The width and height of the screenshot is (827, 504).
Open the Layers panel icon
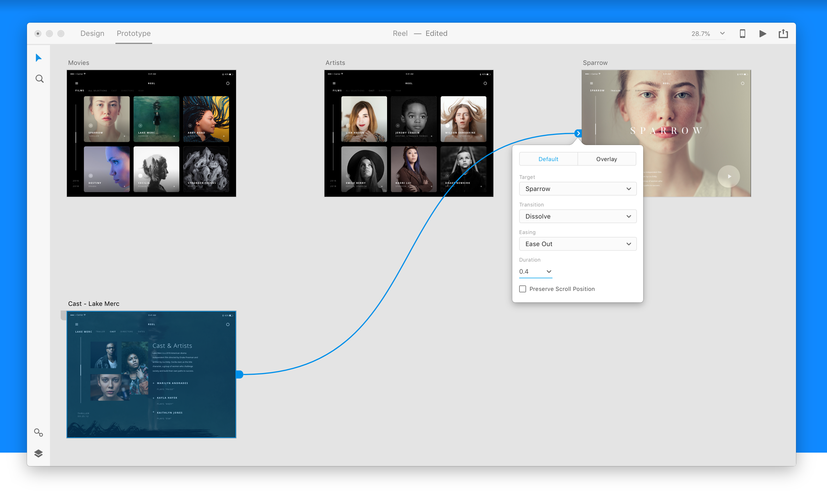pyautogui.click(x=38, y=453)
